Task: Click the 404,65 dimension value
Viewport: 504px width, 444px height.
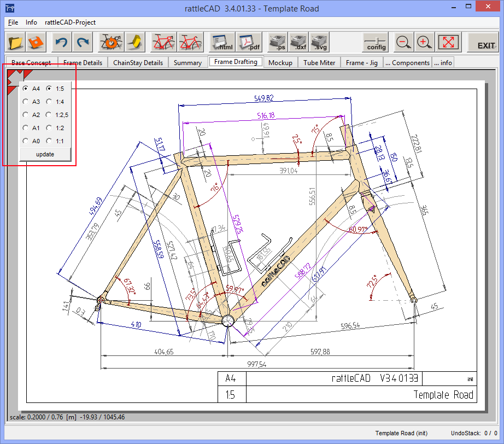Action: coord(164,352)
